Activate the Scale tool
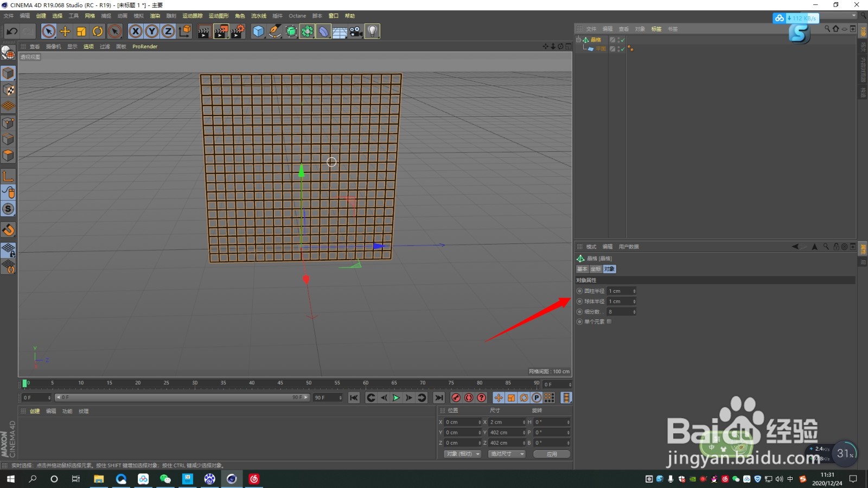 pyautogui.click(x=81, y=31)
